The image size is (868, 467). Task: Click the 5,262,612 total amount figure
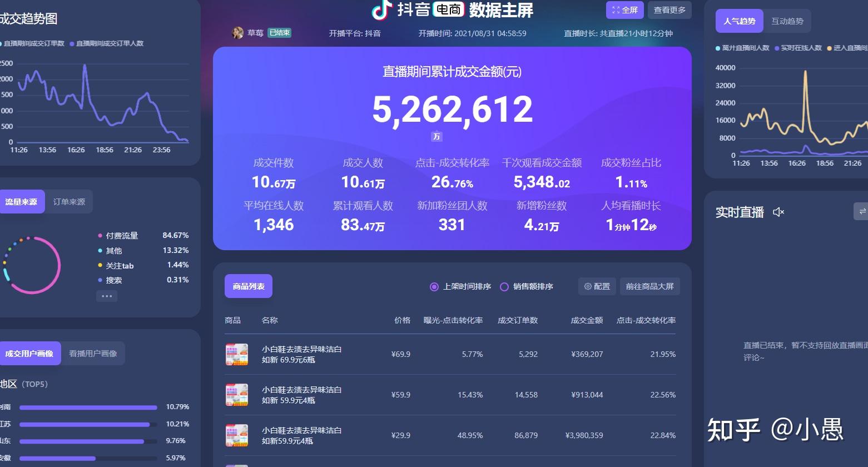tap(452, 110)
